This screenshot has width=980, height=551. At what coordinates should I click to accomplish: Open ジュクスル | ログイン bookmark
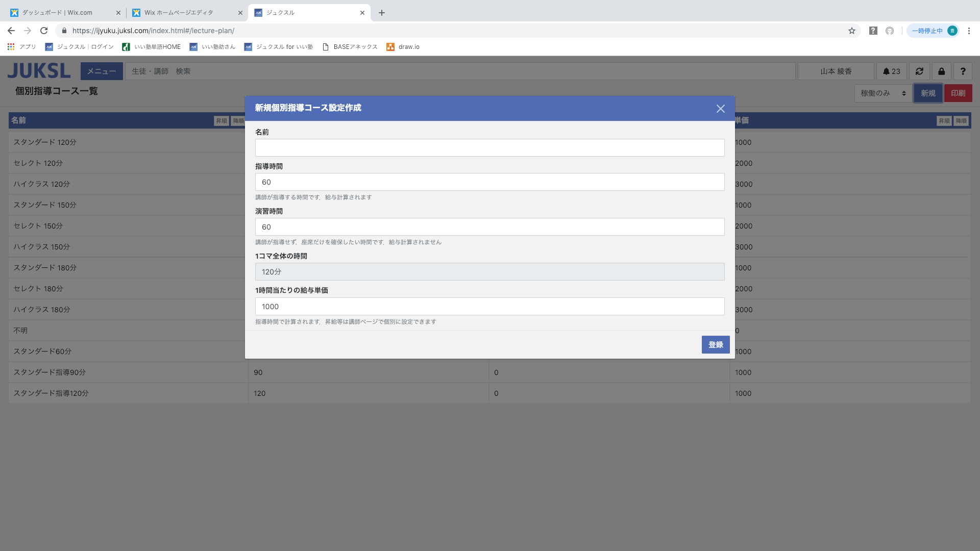(x=79, y=47)
